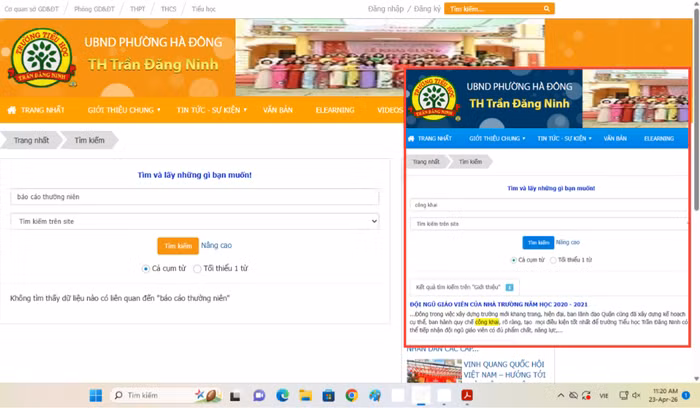Open the Videos menu item
This screenshot has height=408, width=700.
390,110
